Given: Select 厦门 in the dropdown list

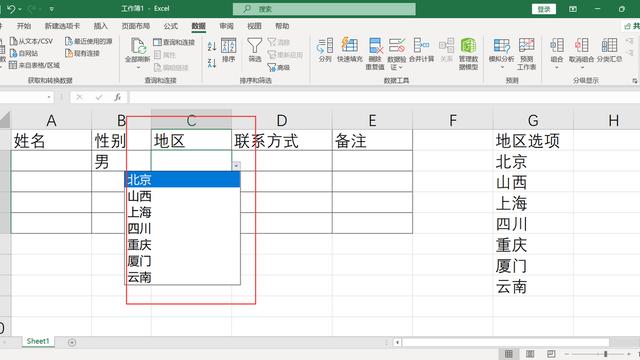Looking at the screenshot, I should [x=182, y=261].
